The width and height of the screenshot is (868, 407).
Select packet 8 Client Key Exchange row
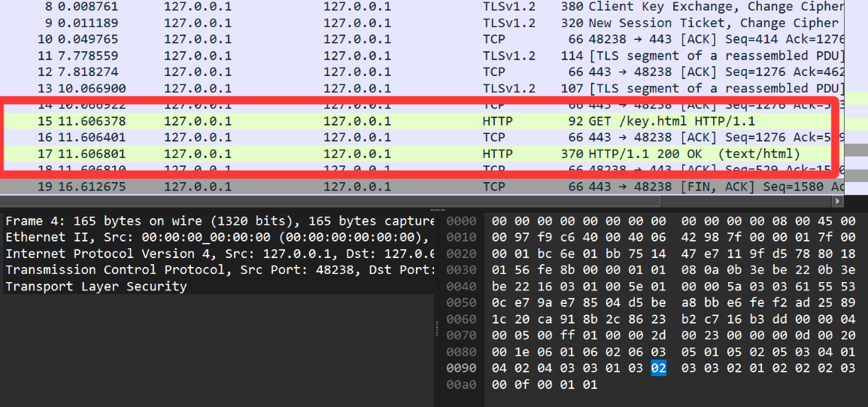click(421, 7)
